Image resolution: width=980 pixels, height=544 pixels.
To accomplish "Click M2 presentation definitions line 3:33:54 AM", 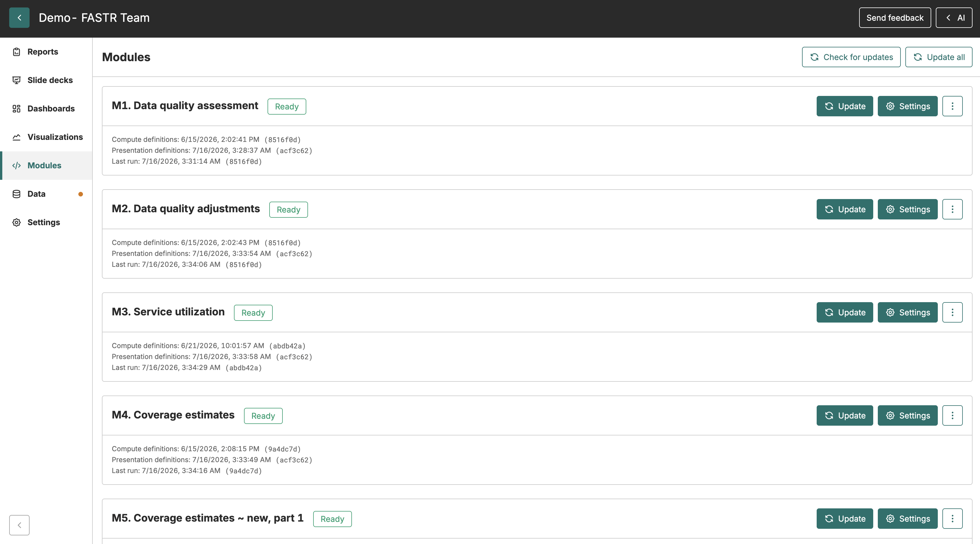I will tap(212, 254).
